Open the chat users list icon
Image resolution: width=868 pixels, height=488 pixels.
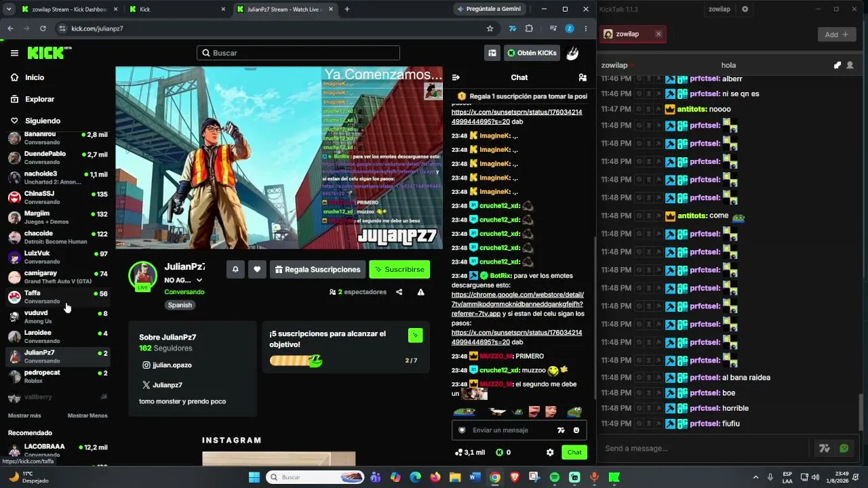582,77
